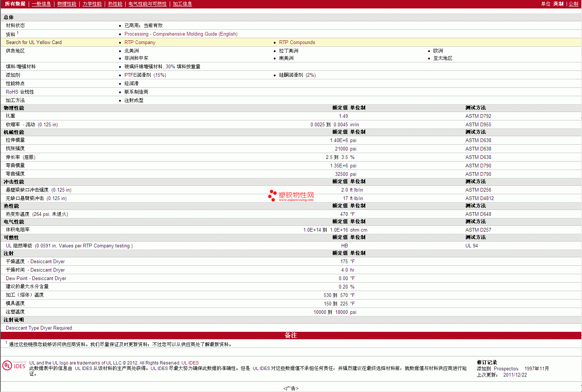The image size is (582, 392).
Task: Select 拉丁美洲 region entry
Action: 288,51
